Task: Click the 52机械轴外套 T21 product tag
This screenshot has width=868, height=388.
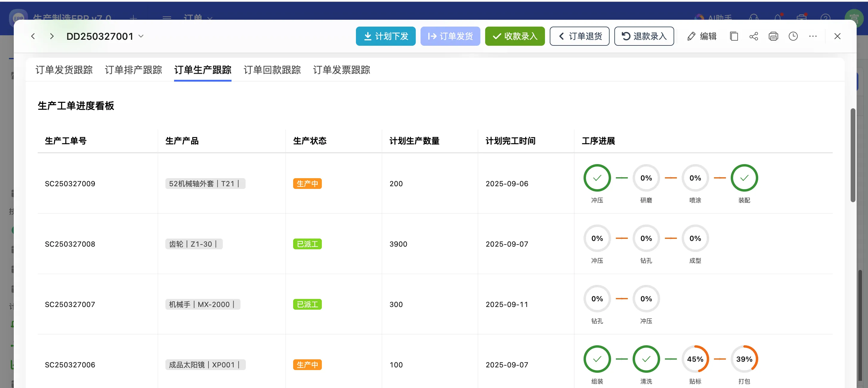Action: coord(205,184)
